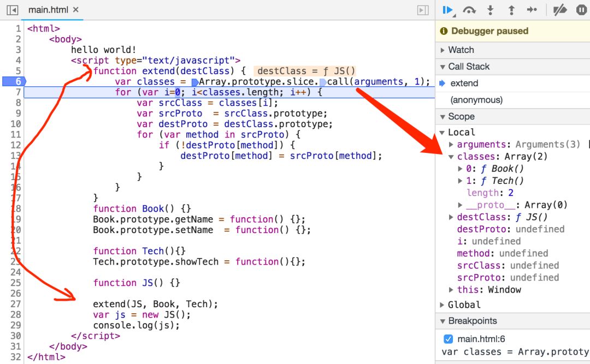This screenshot has width=590, height=364.
Task: Collapse the classes array variable
Action: click(451, 157)
